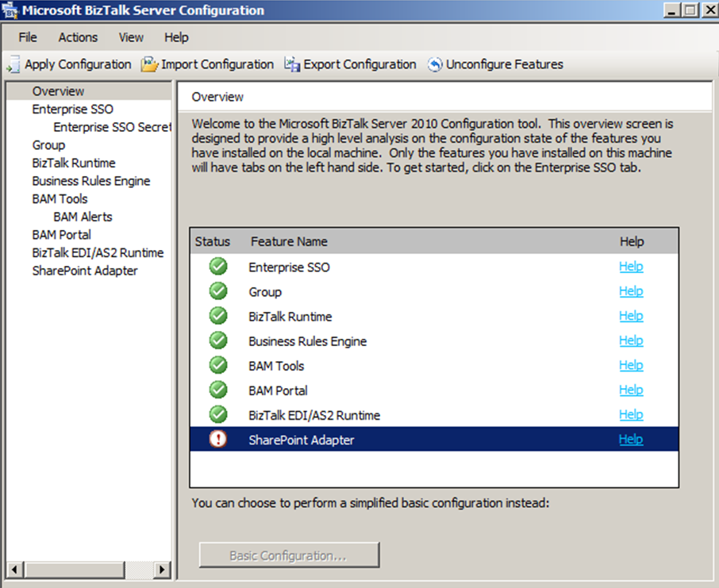The image size is (719, 588).
Task: Select Enterprise SSO in the left tree
Action: tap(72, 109)
